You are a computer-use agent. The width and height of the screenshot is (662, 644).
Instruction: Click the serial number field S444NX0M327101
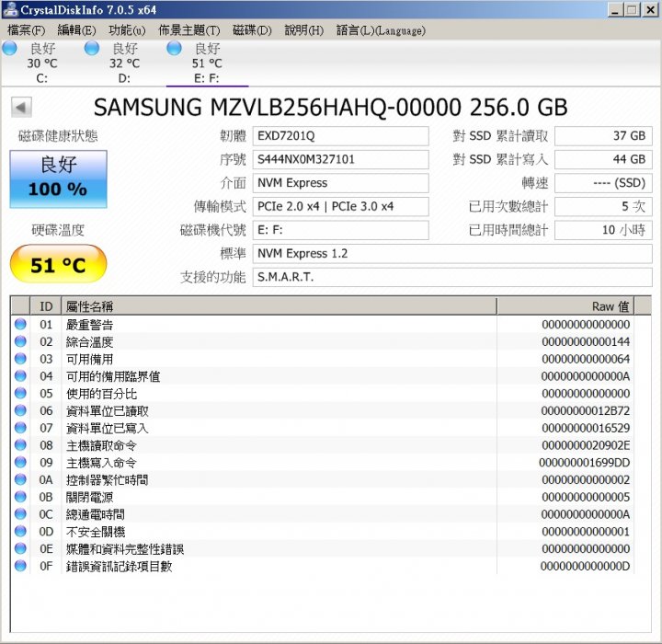[x=341, y=159]
